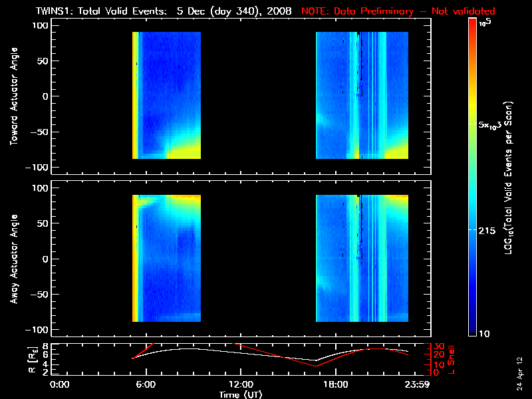Click the right data block in Away panel
Image resolution: width=532 pixels, height=399 pixels.
coord(362,258)
